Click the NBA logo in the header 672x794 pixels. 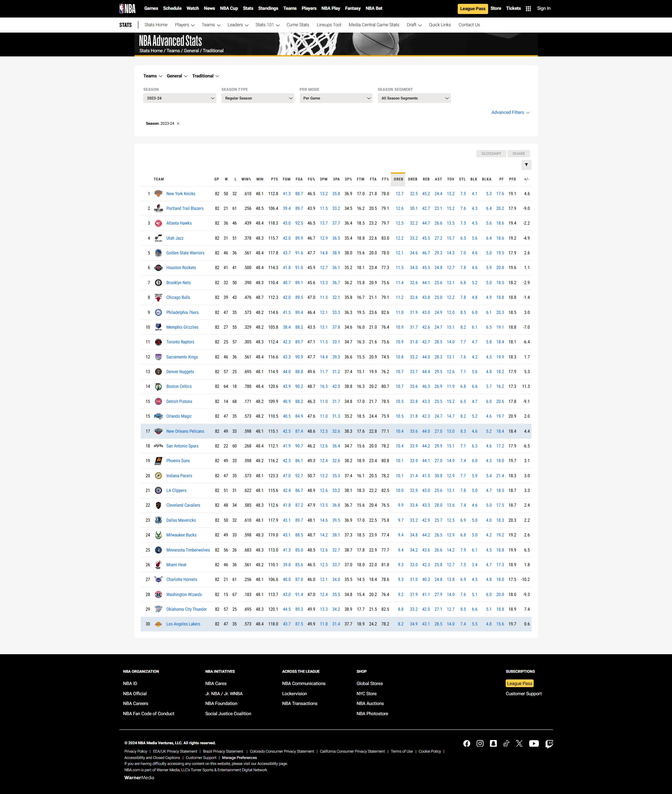tap(127, 8)
